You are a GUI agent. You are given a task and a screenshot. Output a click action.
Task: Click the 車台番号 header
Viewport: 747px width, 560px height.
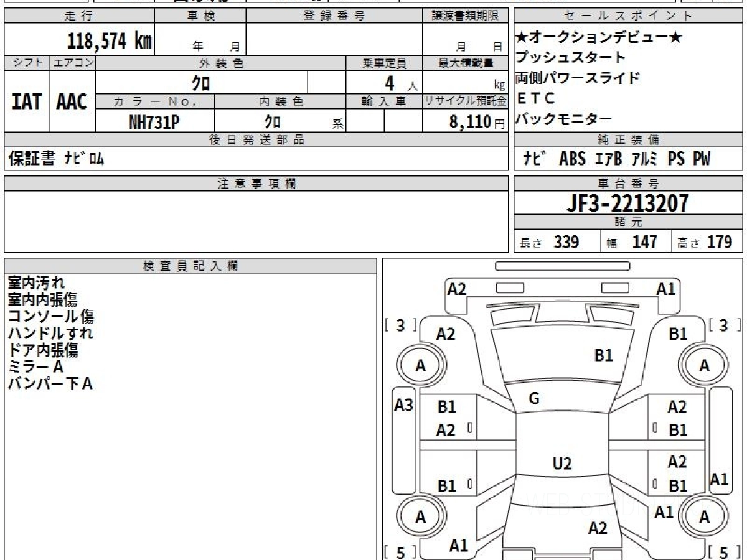(629, 183)
